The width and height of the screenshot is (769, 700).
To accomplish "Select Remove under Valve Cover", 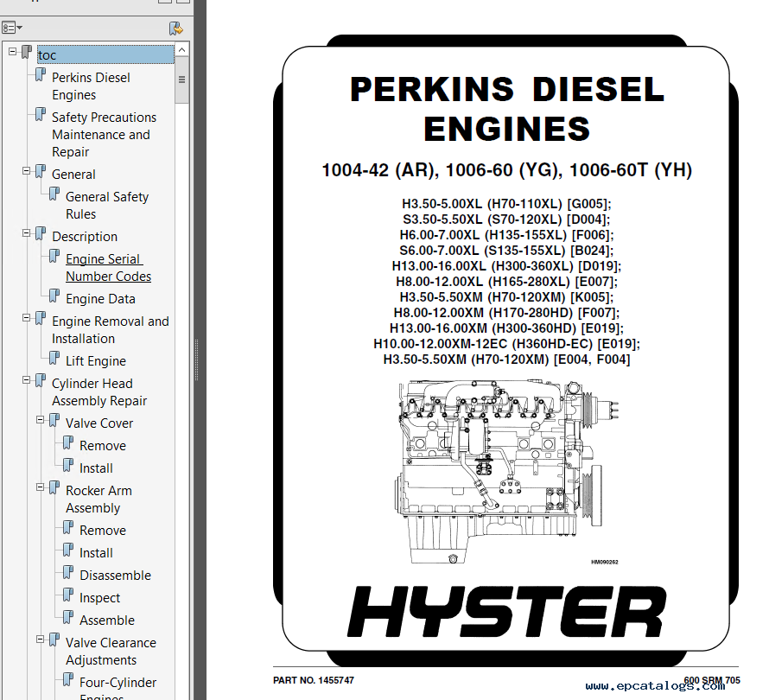I will (103, 445).
